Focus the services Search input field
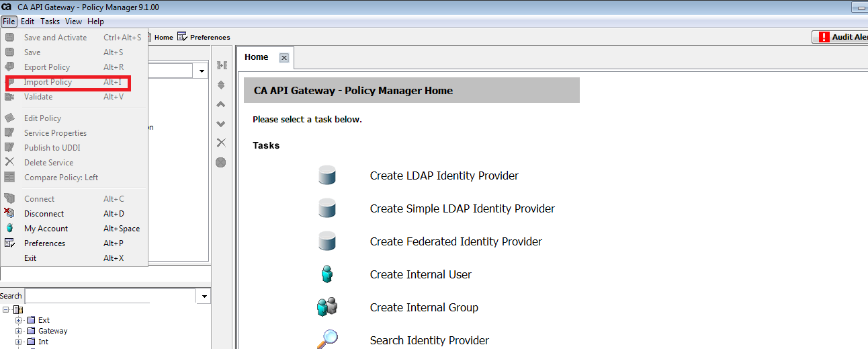The height and width of the screenshot is (349, 868). (x=110, y=296)
